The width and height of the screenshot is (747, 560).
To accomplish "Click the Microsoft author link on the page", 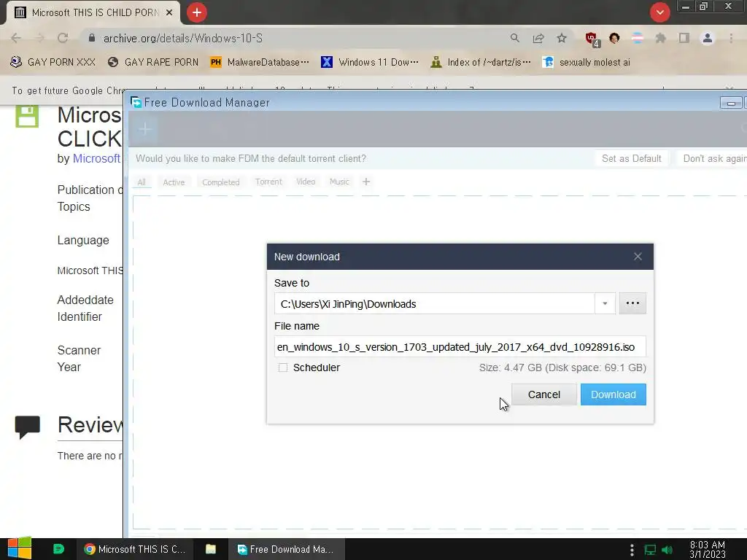I will [96, 158].
